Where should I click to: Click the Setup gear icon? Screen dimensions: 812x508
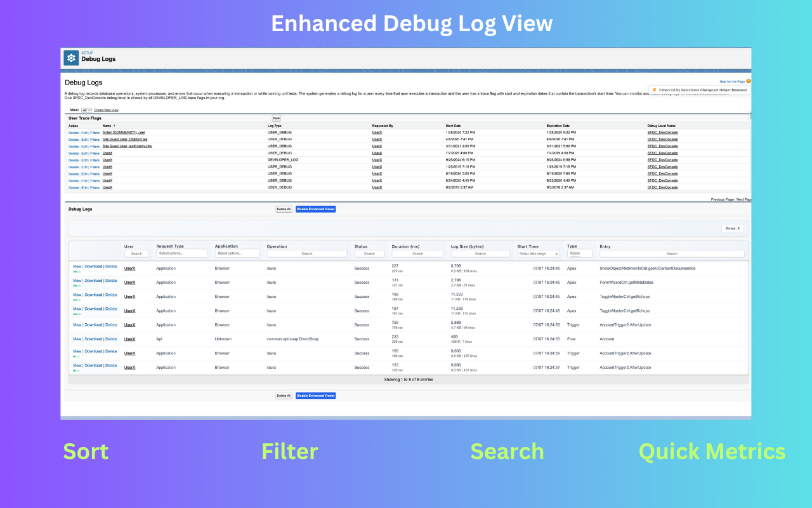(x=71, y=58)
